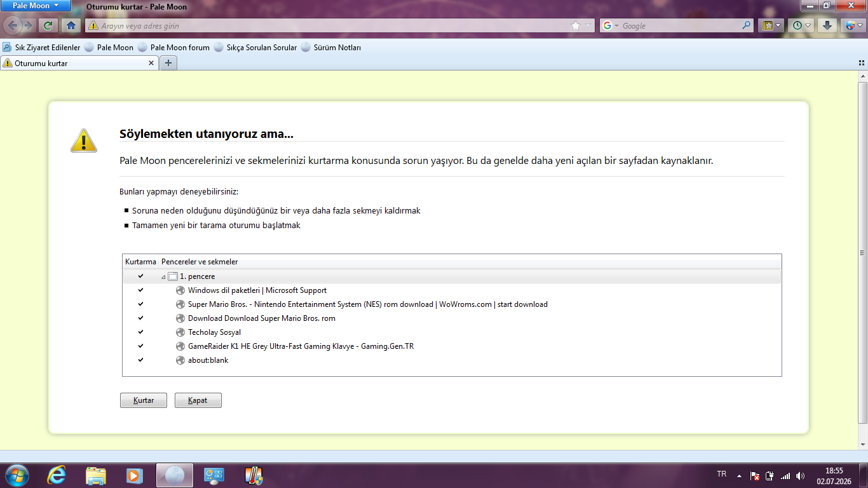Select the 'Techolay Sosyal' row
The image size is (868, 488).
point(452,332)
